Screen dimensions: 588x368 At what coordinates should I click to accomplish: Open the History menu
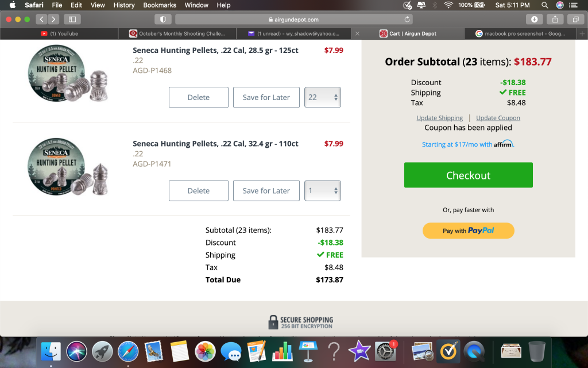coord(124,5)
